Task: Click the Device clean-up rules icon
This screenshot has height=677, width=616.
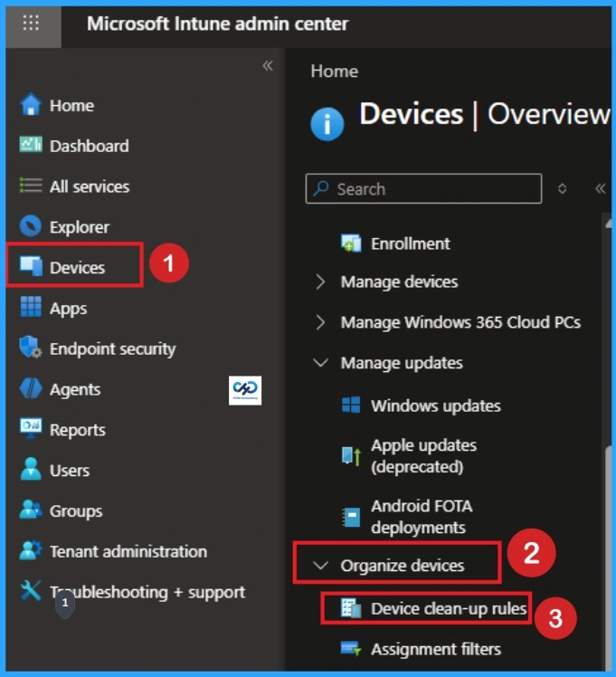Action: tap(351, 608)
